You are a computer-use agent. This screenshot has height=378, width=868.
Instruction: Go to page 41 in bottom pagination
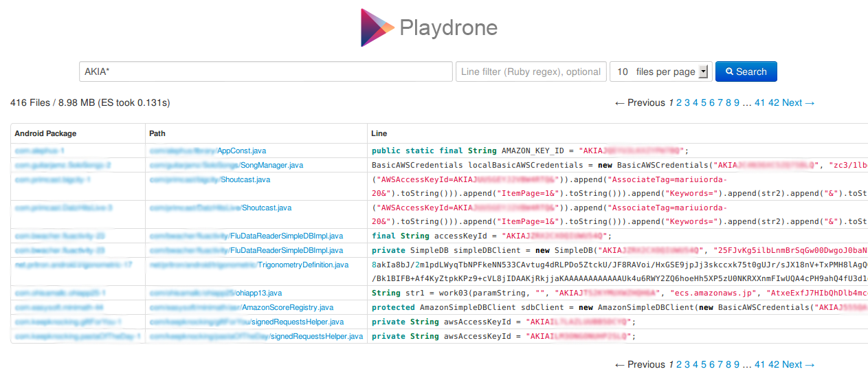tap(759, 364)
